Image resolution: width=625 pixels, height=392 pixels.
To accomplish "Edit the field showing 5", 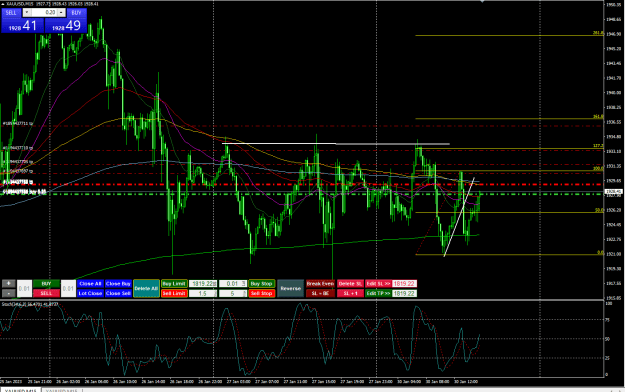I will (x=233, y=293).
